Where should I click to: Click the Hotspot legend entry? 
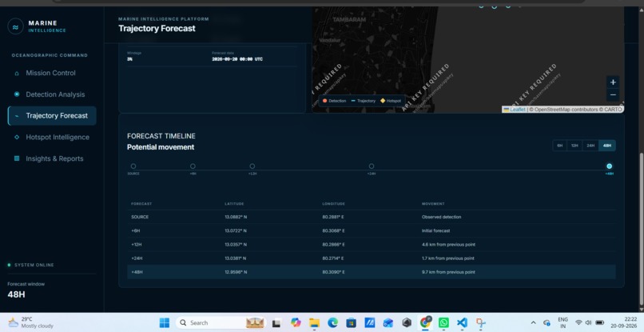pos(390,101)
